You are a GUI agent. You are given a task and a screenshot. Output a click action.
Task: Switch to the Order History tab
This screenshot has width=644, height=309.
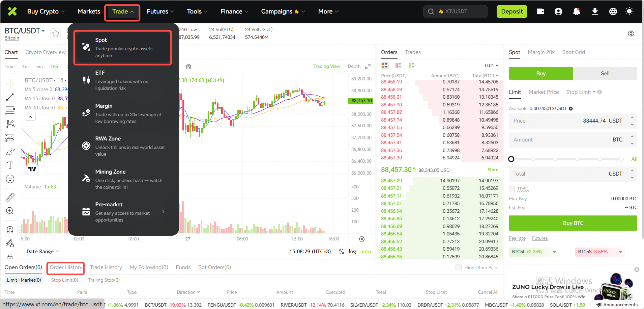pos(66,267)
